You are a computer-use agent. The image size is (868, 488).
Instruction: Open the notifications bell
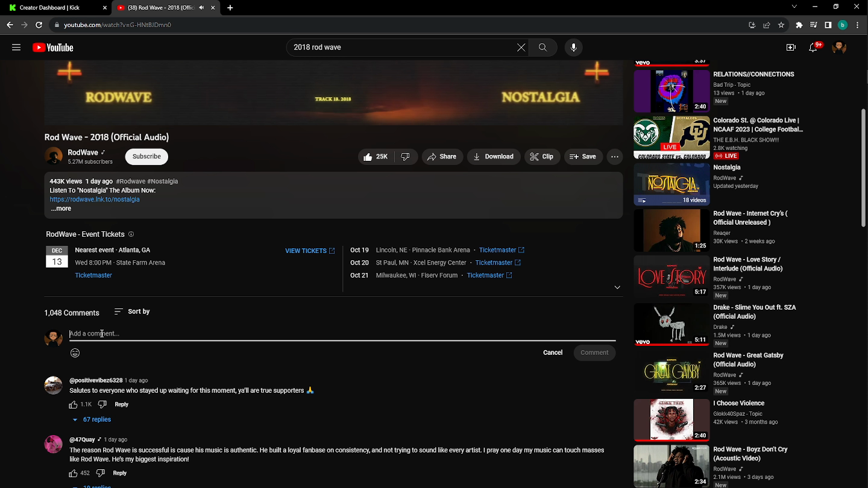pyautogui.click(x=813, y=48)
